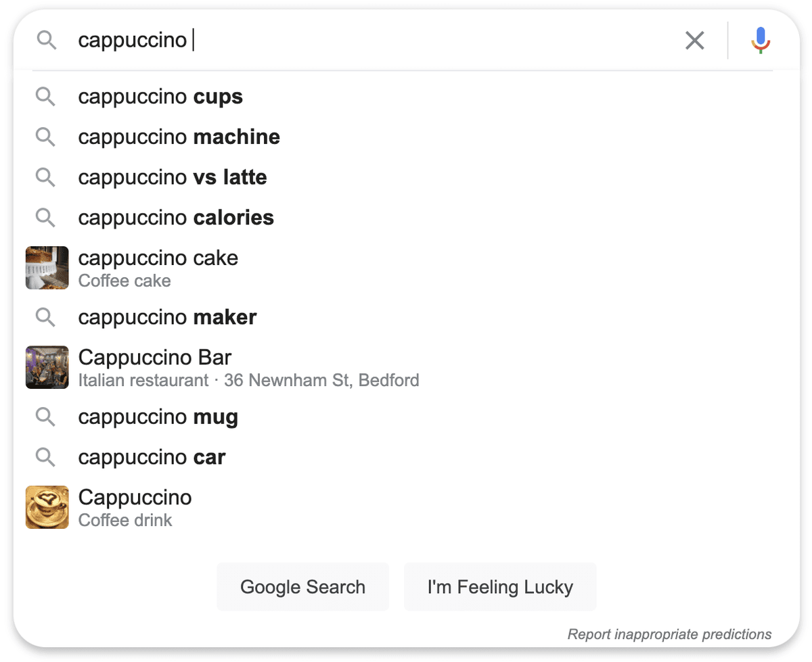Screen dimensions: 812x662
Task: Click the Cappuccino Bar restaurant thumbnail
Action: click(x=47, y=367)
